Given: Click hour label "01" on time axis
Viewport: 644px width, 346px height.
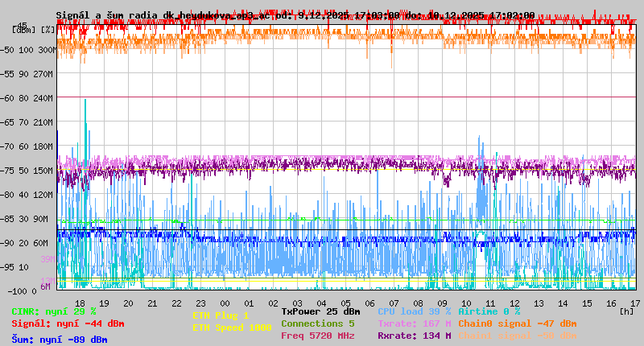Looking at the screenshot, I should pos(250,303).
